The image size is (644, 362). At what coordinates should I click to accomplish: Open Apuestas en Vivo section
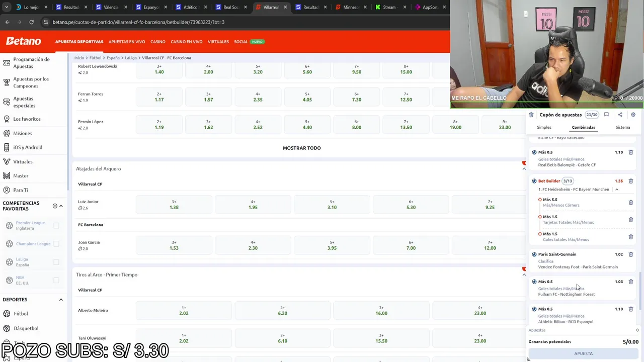tap(127, 42)
